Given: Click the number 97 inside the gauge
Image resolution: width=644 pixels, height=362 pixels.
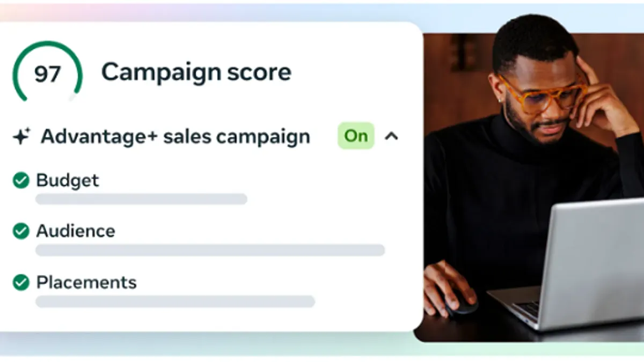Looking at the screenshot, I should [48, 74].
